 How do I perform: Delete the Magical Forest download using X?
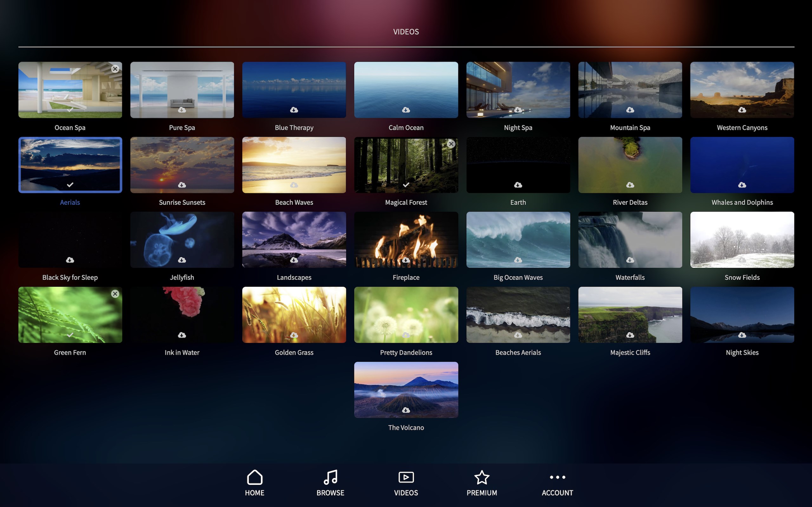[x=451, y=144]
